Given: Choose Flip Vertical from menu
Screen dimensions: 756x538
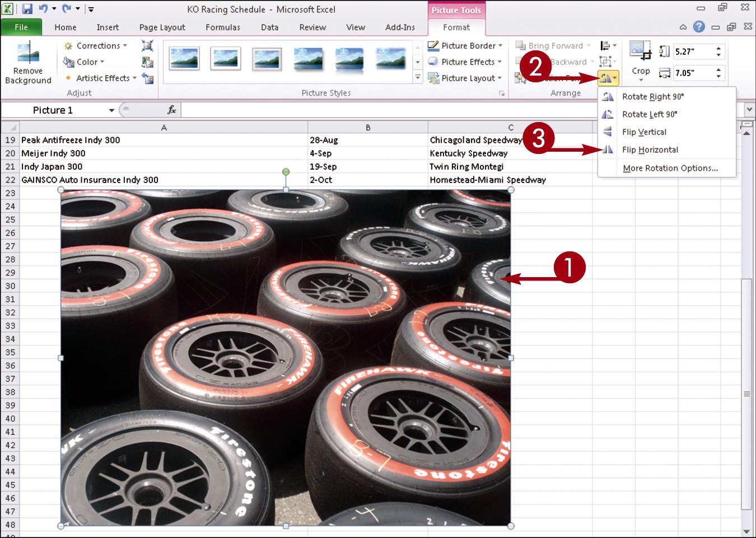Looking at the screenshot, I should [667, 132].
